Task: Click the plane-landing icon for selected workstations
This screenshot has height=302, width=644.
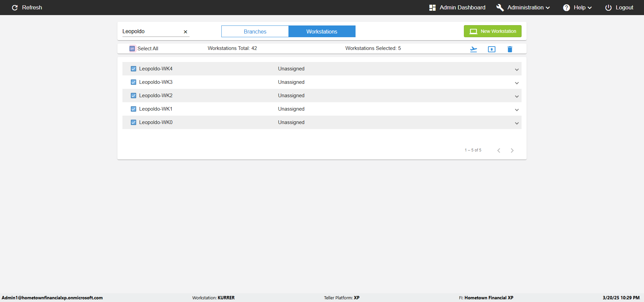Action: (x=474, y=49)
